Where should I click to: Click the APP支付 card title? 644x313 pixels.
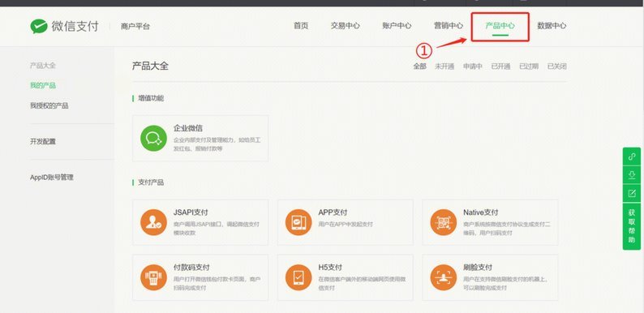point(333,212)
